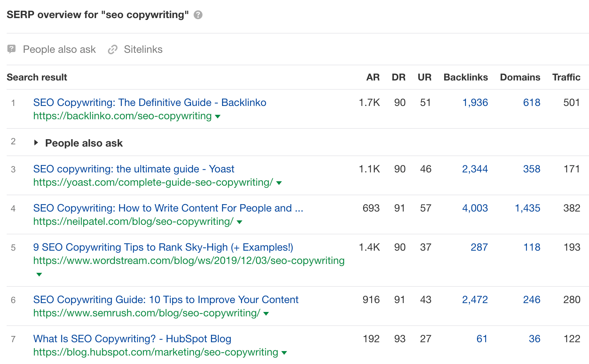Click the Search result column header
The image size is (589, 364).
[37, 77]
